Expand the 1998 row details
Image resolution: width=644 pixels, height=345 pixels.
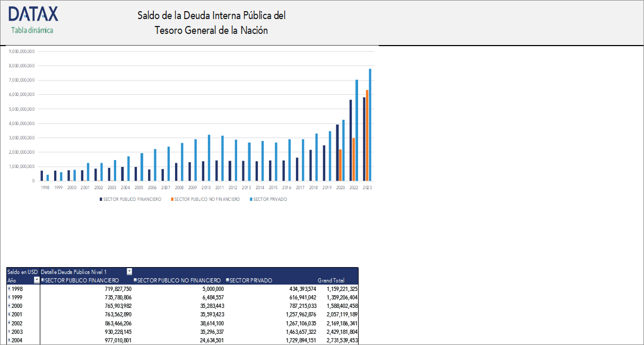pyautogui.click(x=9, y=289)
